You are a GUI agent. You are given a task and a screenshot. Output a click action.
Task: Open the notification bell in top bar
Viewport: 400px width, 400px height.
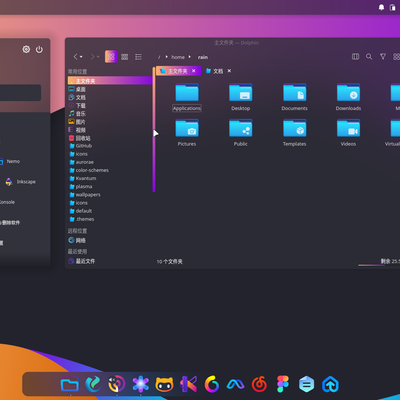[381, 7]
